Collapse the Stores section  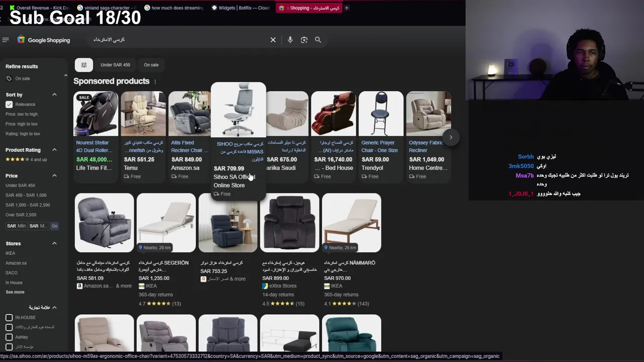[x=54, y=243]
